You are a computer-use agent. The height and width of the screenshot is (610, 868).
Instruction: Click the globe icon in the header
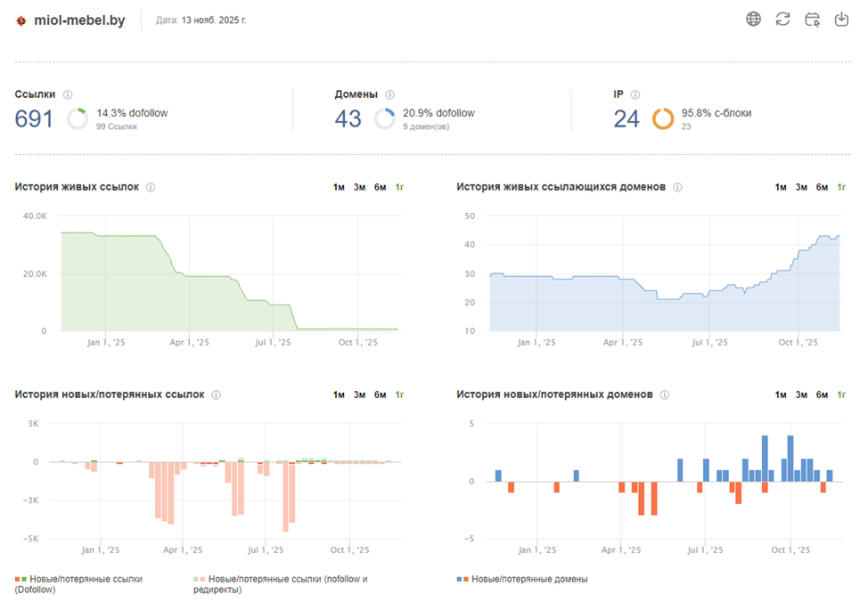click(x=753, y=20)
